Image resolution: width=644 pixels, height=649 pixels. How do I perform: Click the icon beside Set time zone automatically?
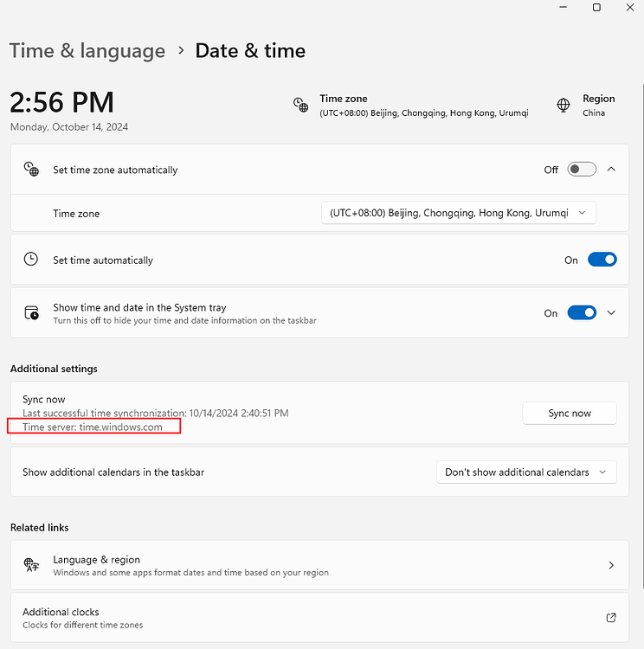(31, 170)
